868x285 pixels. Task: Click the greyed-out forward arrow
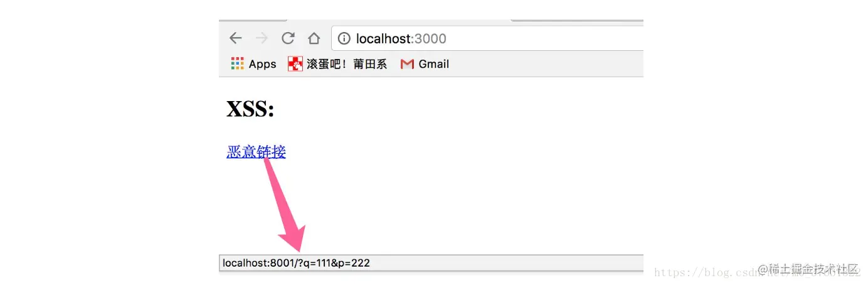coord(262,38)
